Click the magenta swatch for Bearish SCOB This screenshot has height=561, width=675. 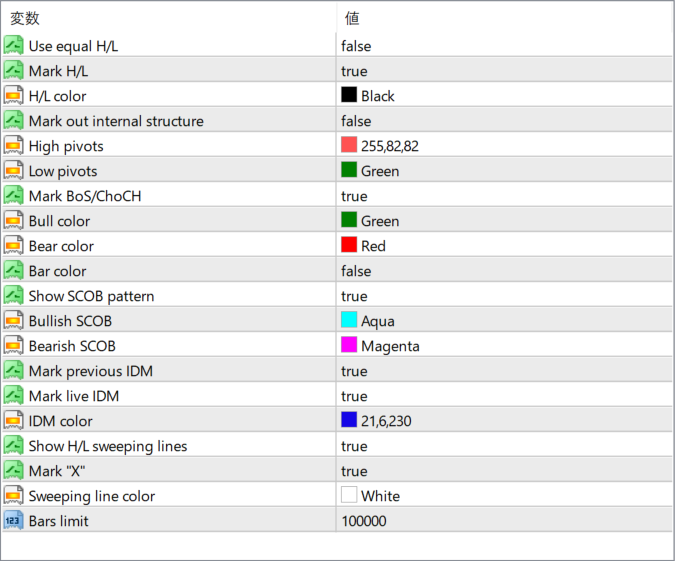click(349, 344)
